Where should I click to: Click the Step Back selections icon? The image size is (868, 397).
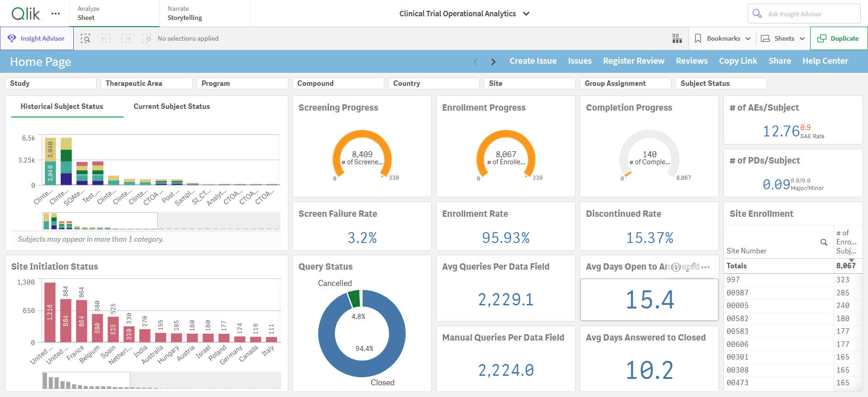(106, 38)
